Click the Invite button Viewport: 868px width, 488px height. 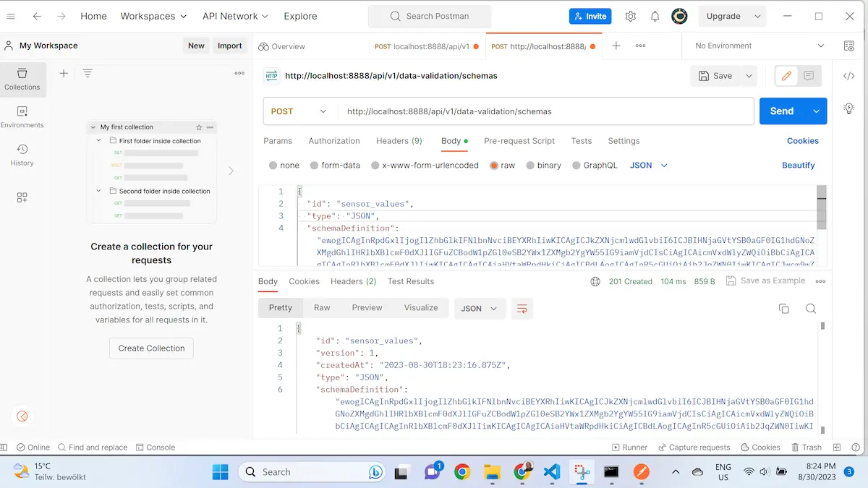(590, 16)
